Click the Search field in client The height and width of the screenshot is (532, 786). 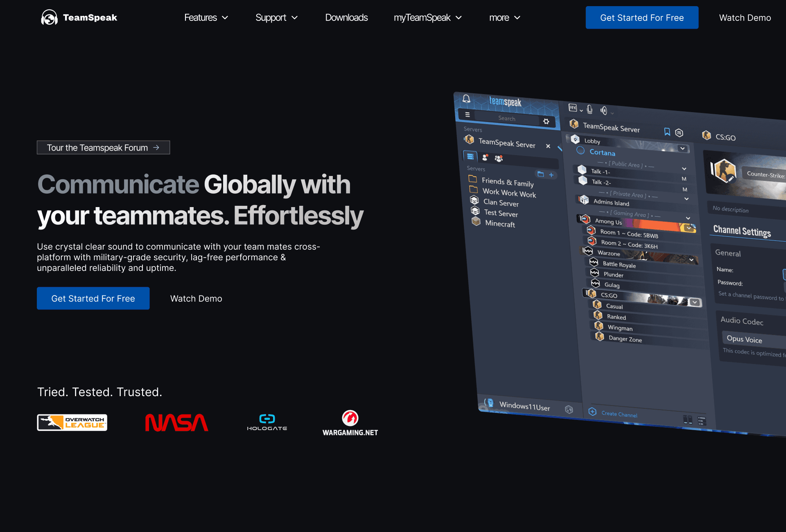507,118
